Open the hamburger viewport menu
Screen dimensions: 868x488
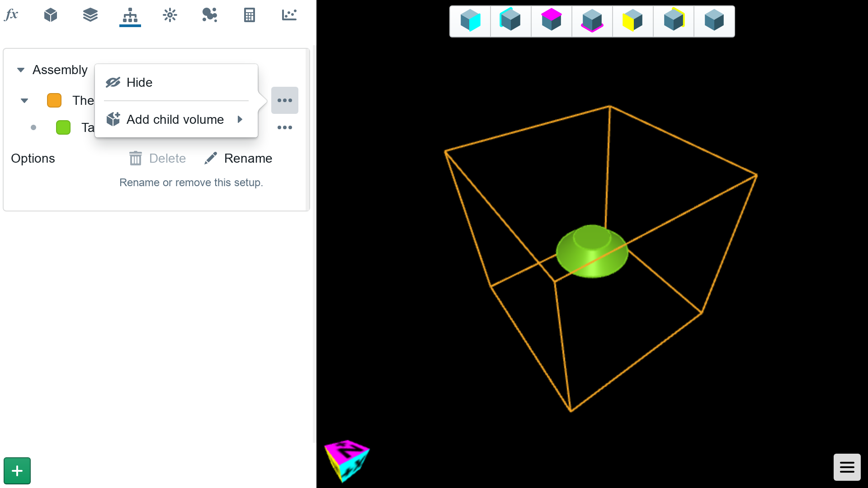(847, 467)
